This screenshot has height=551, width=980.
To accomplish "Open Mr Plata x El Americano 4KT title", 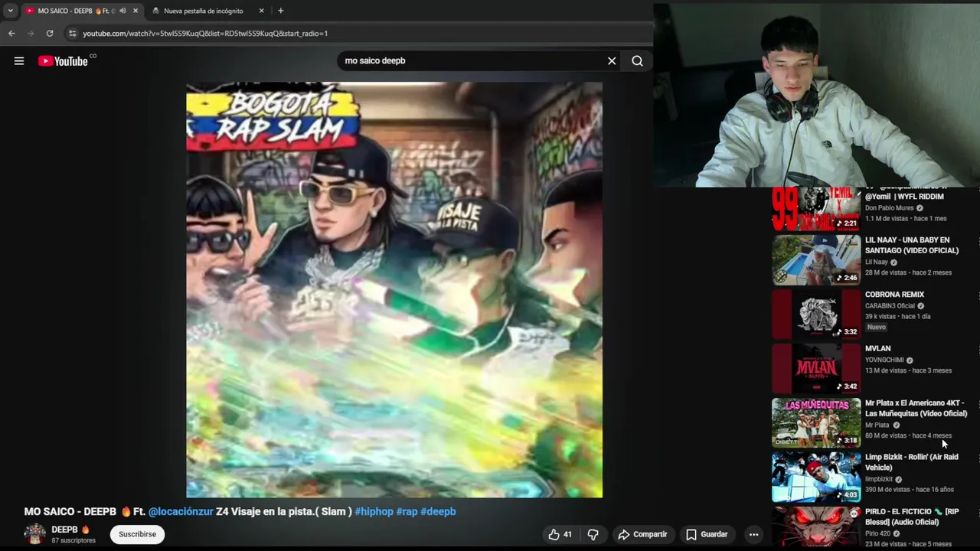I will pyautogui.click(x=916, y=408).
